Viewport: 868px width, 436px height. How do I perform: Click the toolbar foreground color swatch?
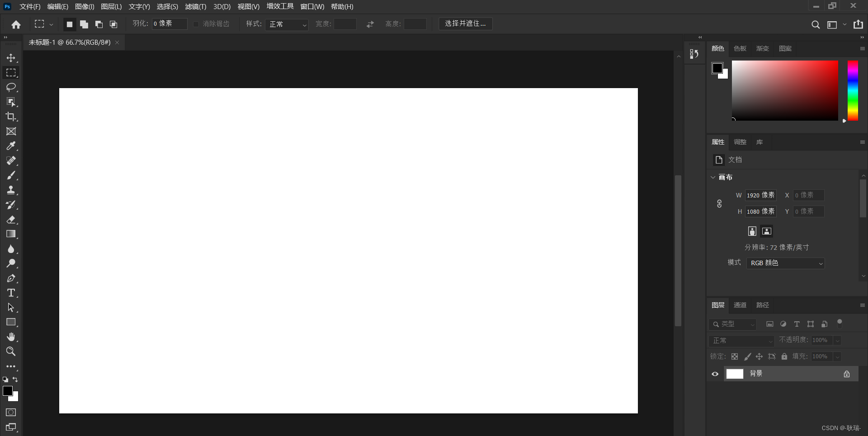(x=8, y=391)
